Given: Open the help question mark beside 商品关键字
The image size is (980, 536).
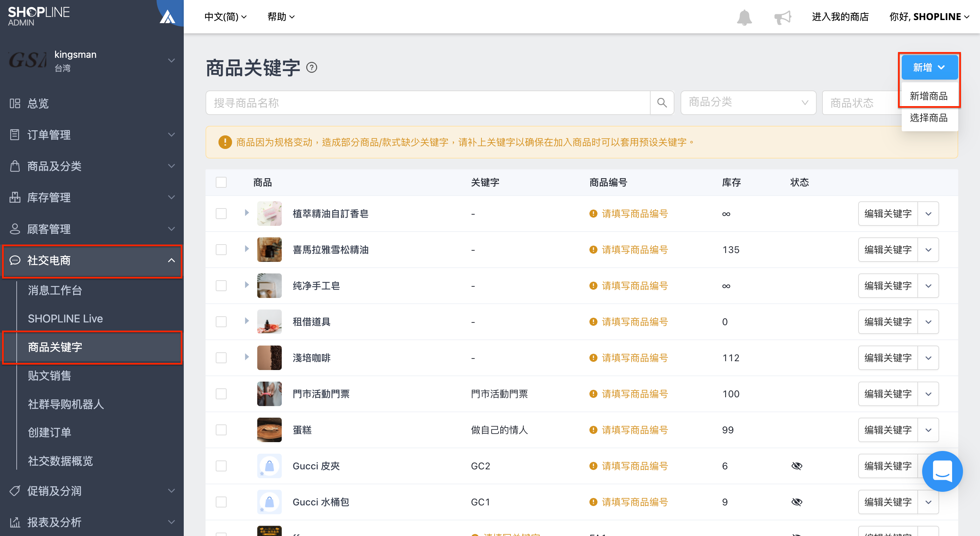Looking at the screenshot, I should pos(312,68).
